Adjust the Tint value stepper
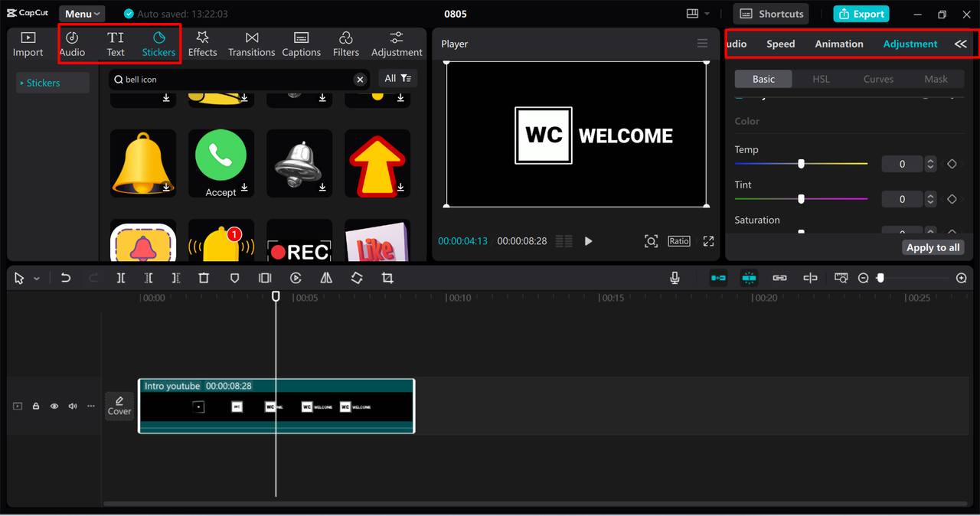 pos(930,199)
